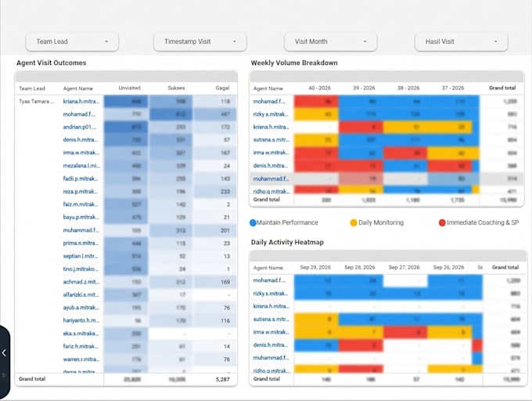
Task: Click the Sep 26, 2026 column header
Action: click(448, 267)
